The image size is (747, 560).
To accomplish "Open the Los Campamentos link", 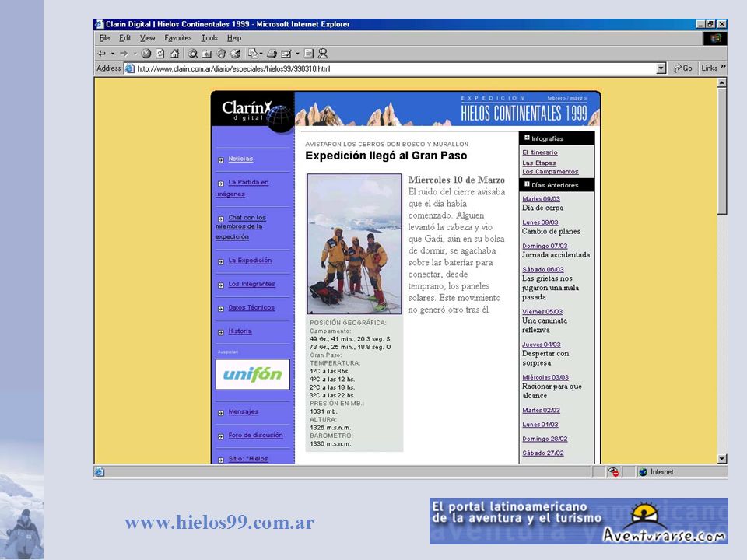I will 550,172.
